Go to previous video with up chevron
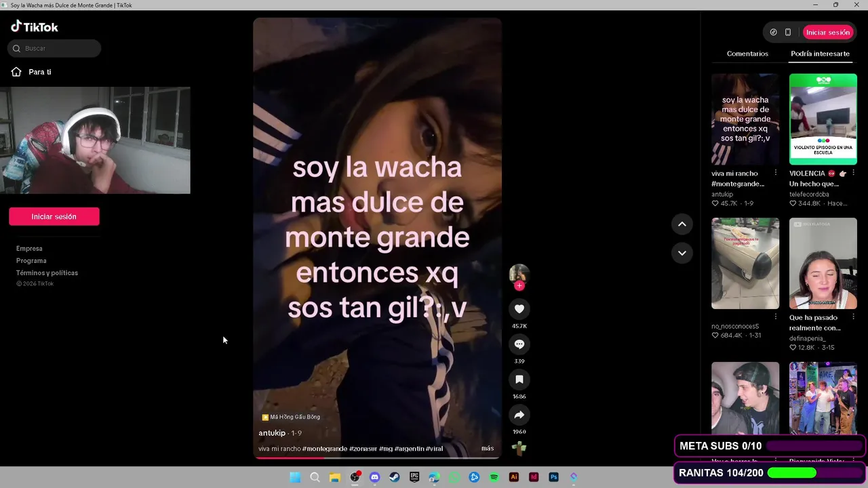 click(682, 224)
